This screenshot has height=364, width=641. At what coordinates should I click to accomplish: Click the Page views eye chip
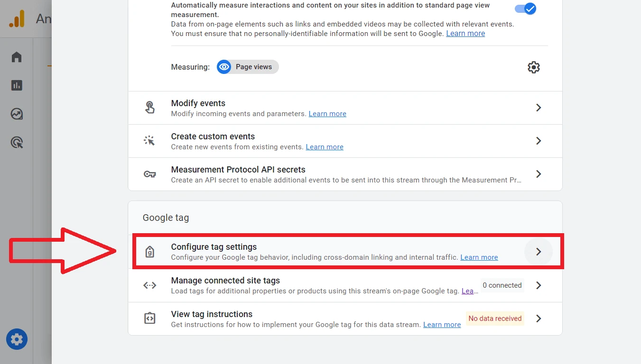tap(248, 67)
